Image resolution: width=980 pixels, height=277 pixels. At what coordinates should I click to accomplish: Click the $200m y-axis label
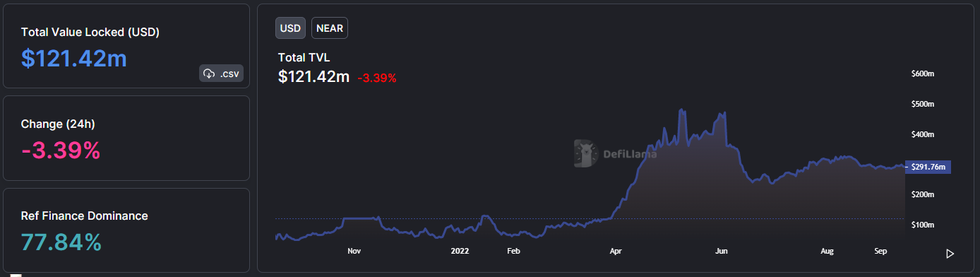[923, 194]
